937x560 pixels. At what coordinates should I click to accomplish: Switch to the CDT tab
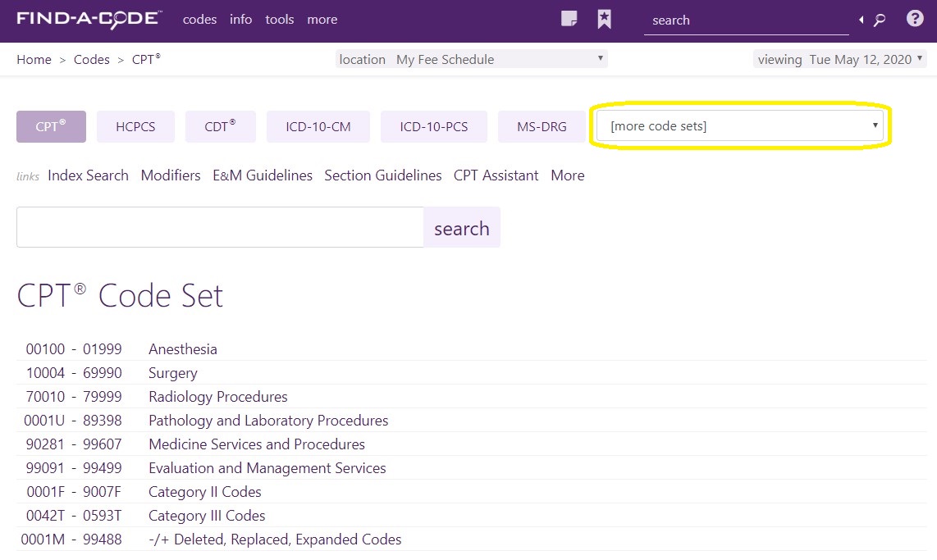tap(221, 126)
